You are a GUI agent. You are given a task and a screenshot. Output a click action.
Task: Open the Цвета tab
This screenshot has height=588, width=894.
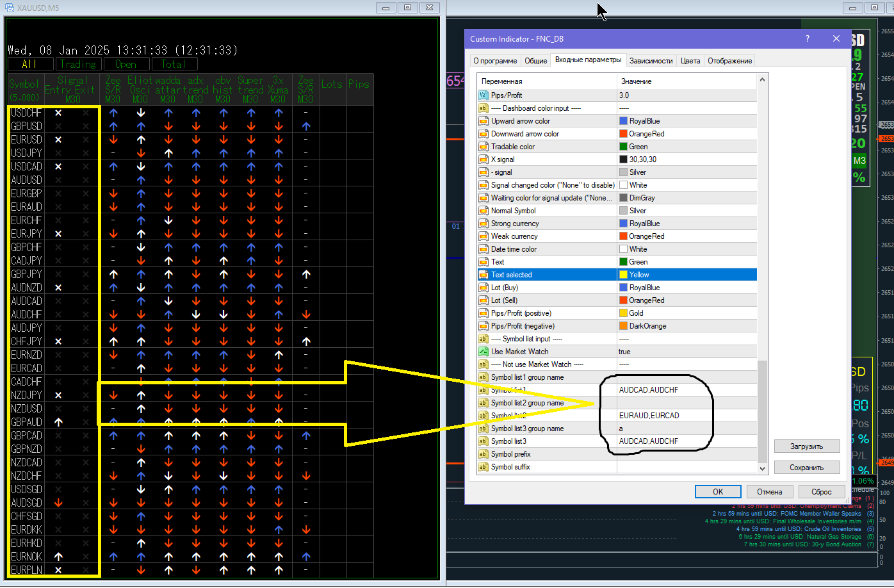coord(690,61)
